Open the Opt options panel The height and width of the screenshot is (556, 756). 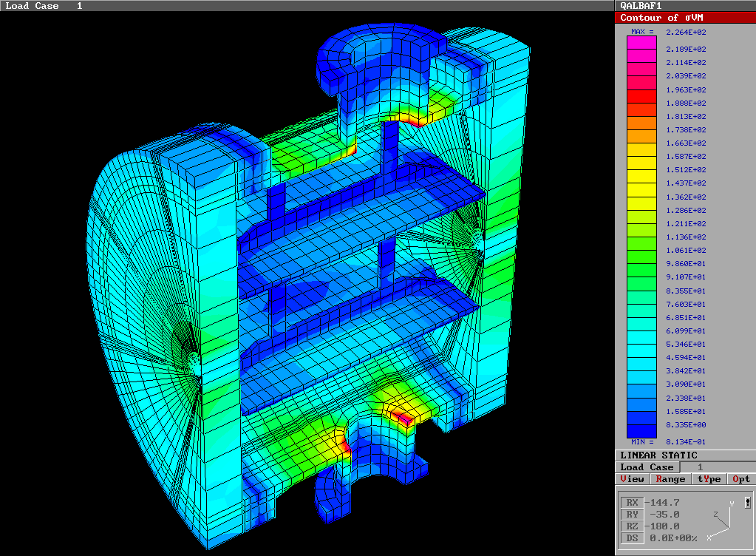coord(741,478)
